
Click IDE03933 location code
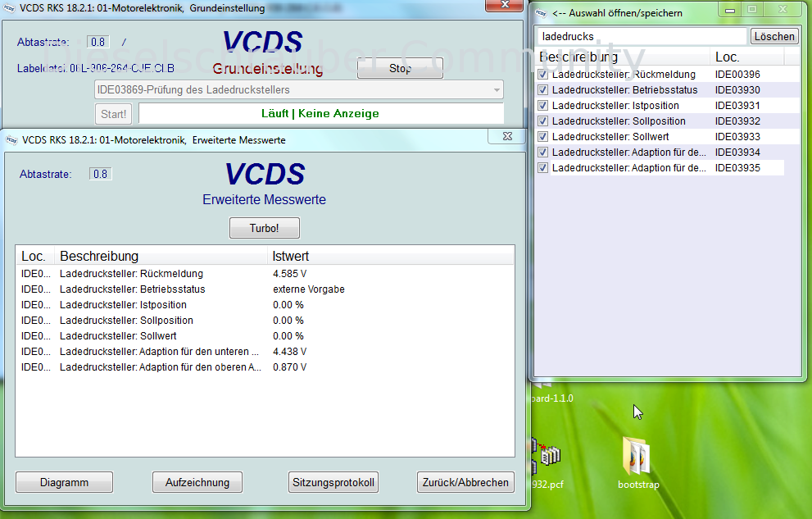click(x=737, y=137)
